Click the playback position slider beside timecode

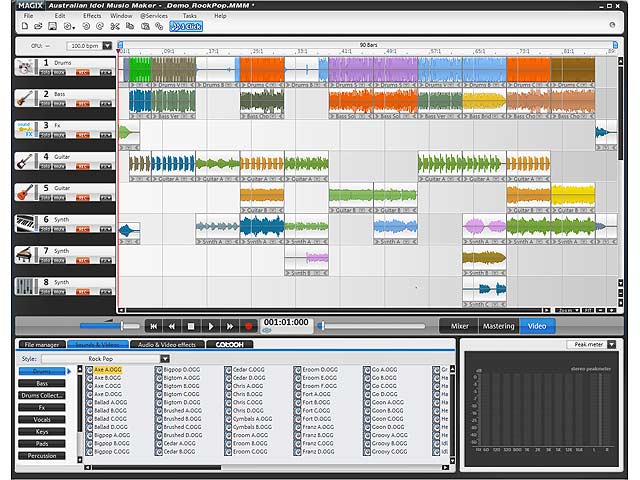(x=371, y=326)
